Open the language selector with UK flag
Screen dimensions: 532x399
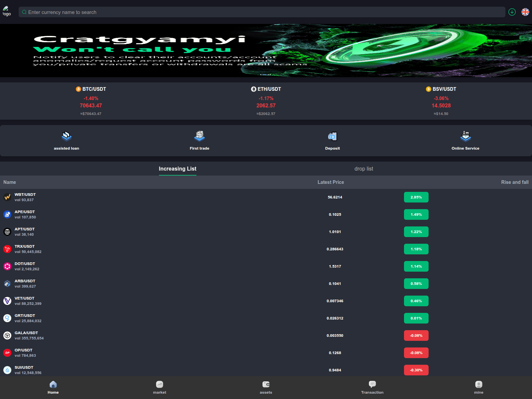coord(525,12)
